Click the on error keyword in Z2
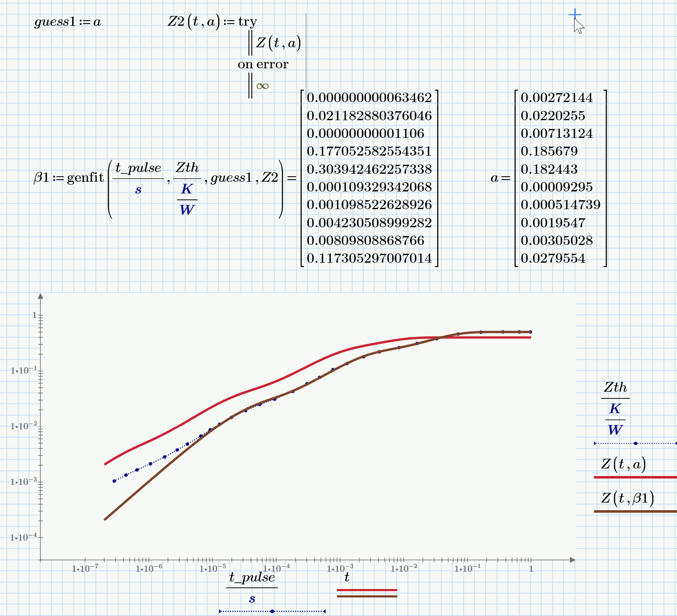Viewport: 677px width, 616px height. click(263, 64)
